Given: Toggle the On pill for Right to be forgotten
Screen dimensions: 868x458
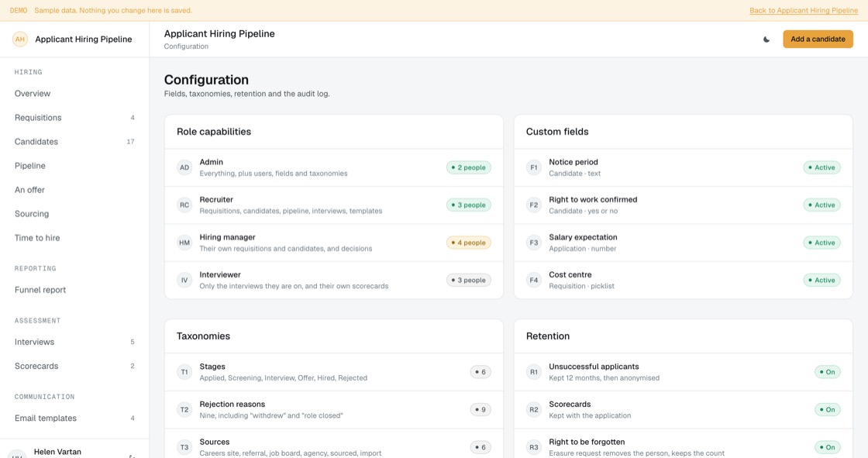Looking at the screenshot, I should click(x=827, y=447).
